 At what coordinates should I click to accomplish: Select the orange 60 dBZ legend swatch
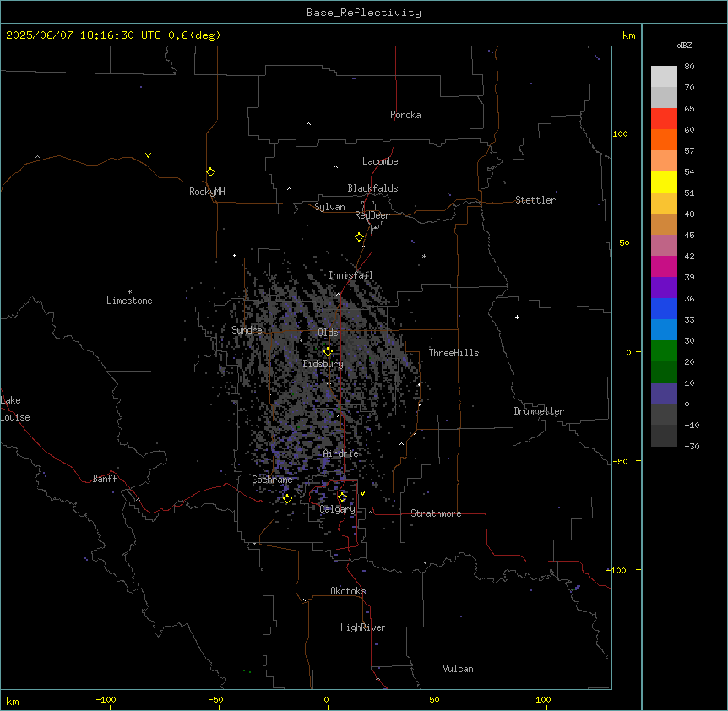click(x=664, y=139)
